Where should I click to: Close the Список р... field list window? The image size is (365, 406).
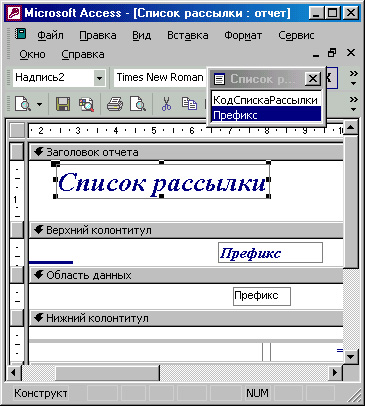(x=312, y=79)
